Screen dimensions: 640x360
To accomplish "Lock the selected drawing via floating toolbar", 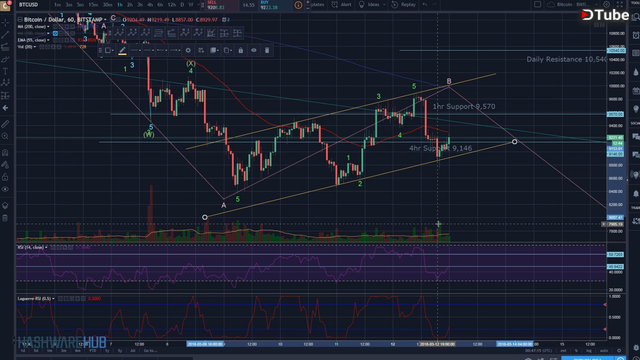I will pyautogui.click(x=241, y=50).
